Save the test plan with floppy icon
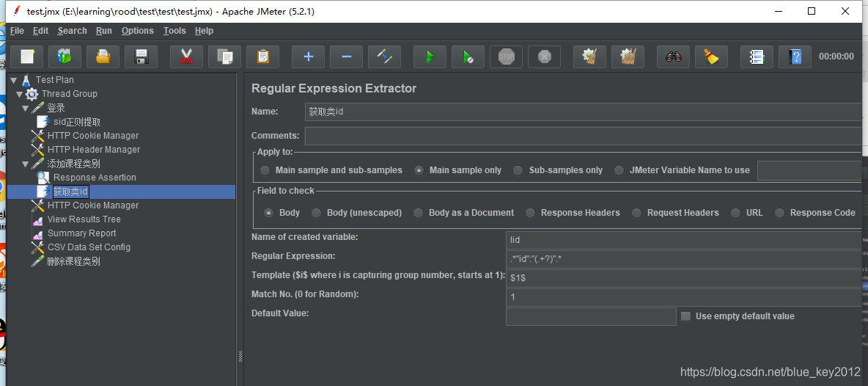This screenshot has width=868, height=386. (x=141, y=57)
